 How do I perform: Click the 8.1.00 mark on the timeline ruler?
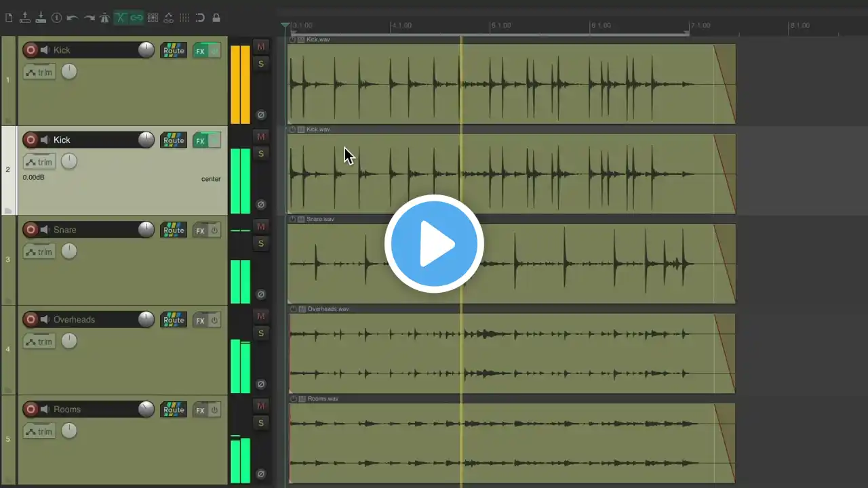click(800, 26)
